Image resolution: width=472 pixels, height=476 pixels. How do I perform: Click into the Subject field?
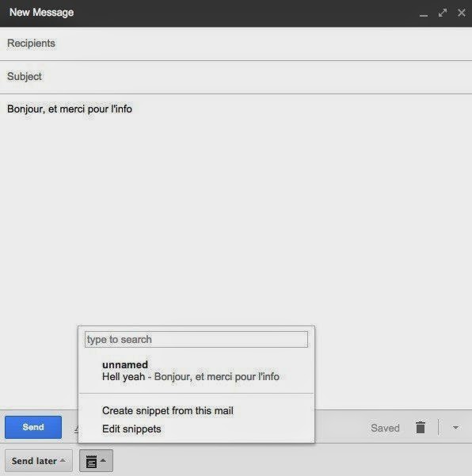pos(236,77)
